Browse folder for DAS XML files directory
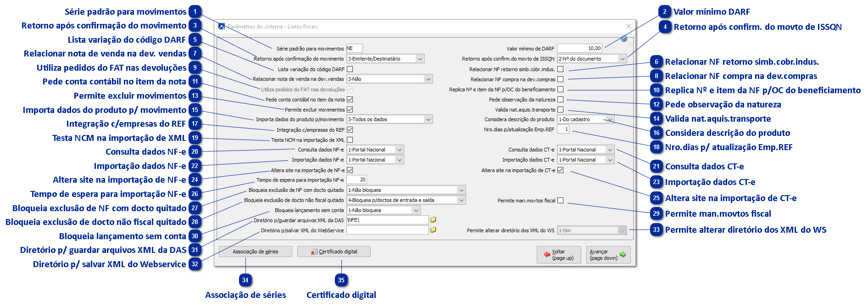Screen dimensions: 868x308 433,220
